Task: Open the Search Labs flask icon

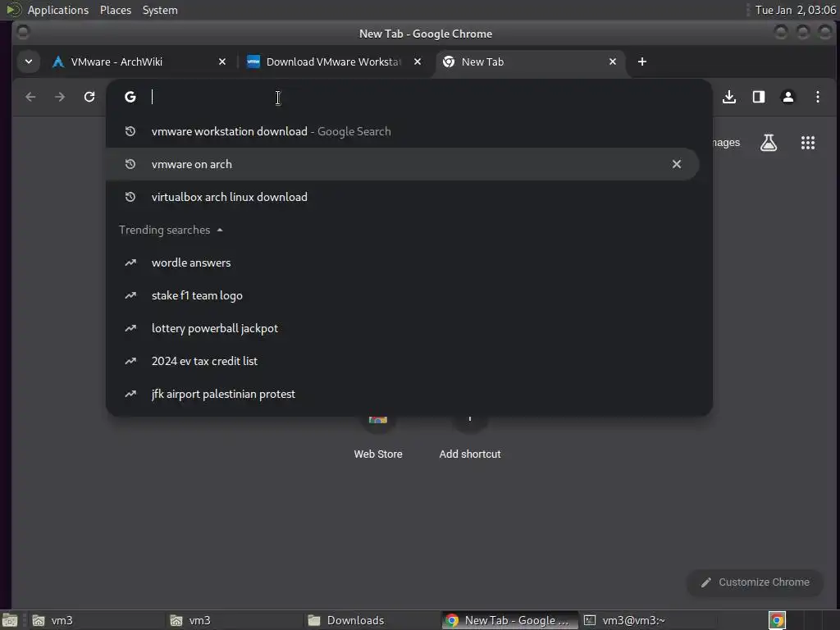Action: pyautogui.click(x=768, y=143)
